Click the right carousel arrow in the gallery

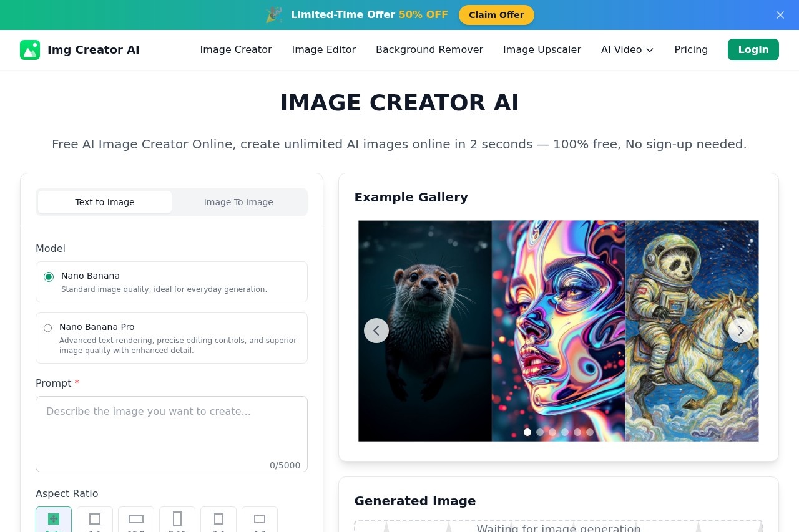pos(740,331)
